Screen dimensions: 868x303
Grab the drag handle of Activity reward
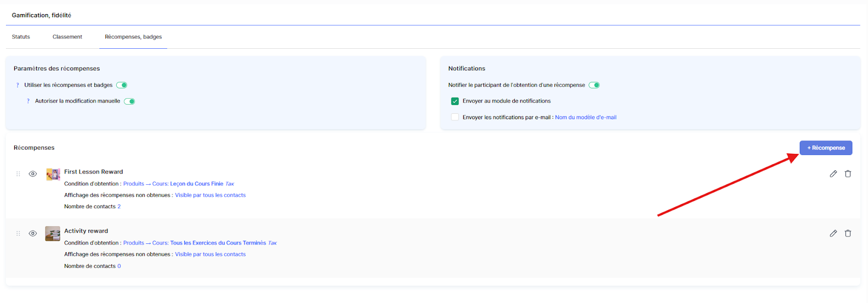tap(18, 234)
